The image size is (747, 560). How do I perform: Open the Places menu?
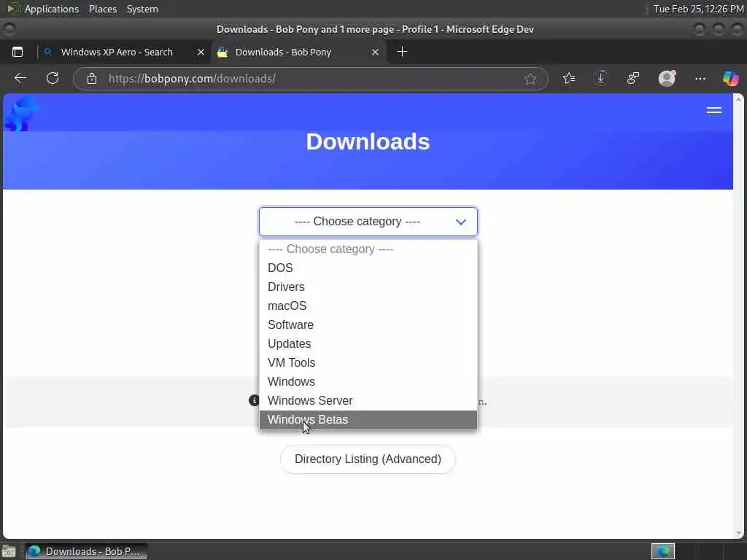tap(102, 9)
